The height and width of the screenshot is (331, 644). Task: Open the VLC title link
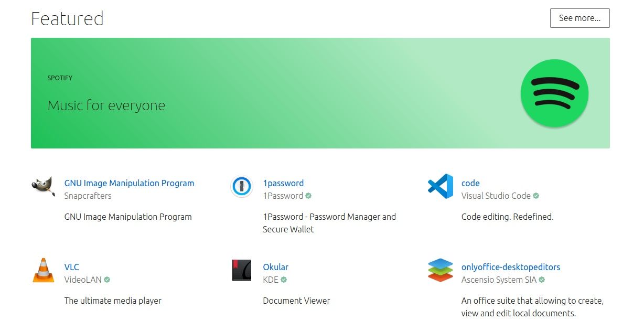pyautogui.click(x=71, y=267)
